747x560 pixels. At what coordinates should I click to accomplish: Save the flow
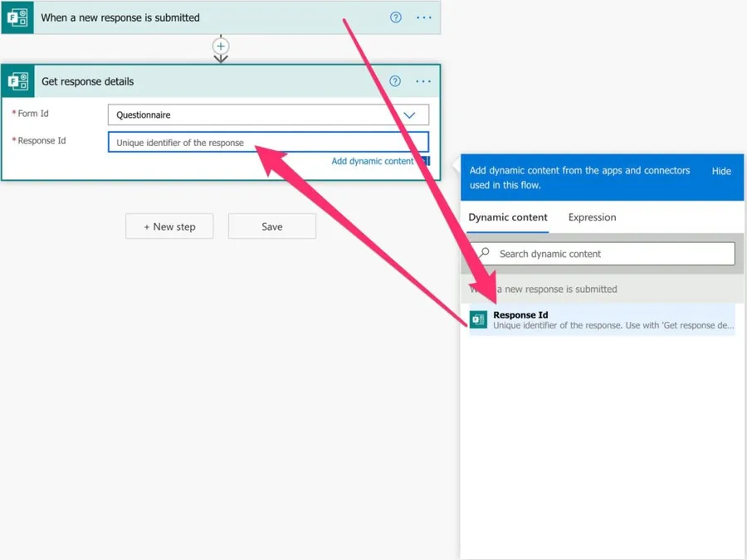(272, 226)
